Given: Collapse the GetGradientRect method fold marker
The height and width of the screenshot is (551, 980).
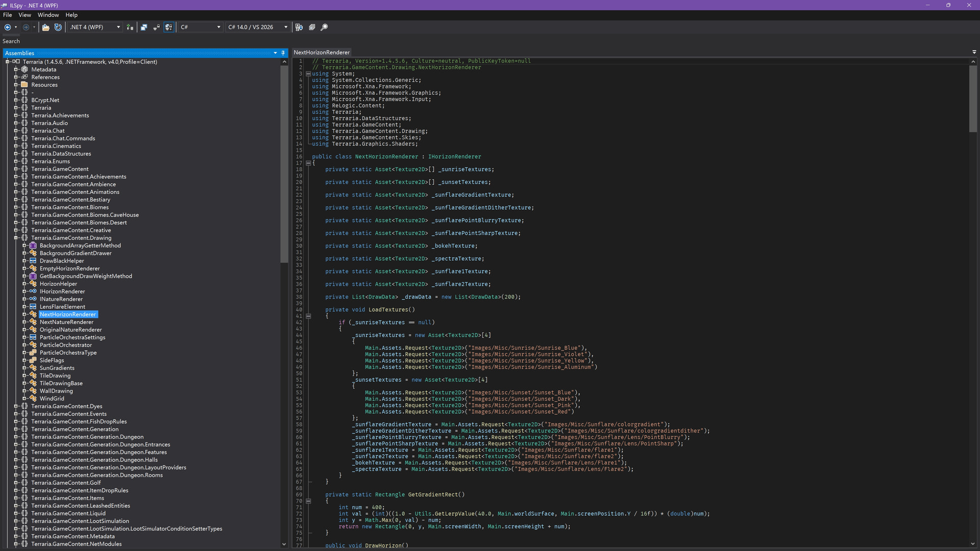Looking at the screenshot, I should pos(308,501).
